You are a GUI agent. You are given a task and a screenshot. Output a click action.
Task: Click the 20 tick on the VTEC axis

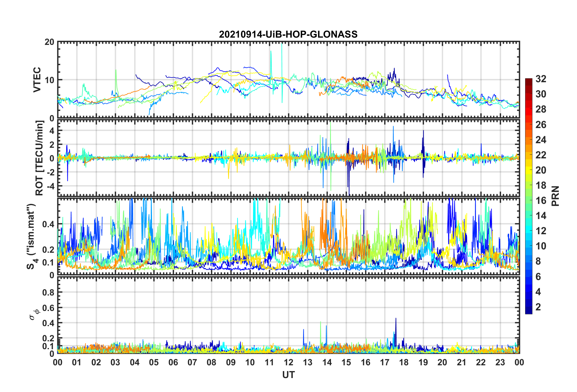[x=49, y=42]
